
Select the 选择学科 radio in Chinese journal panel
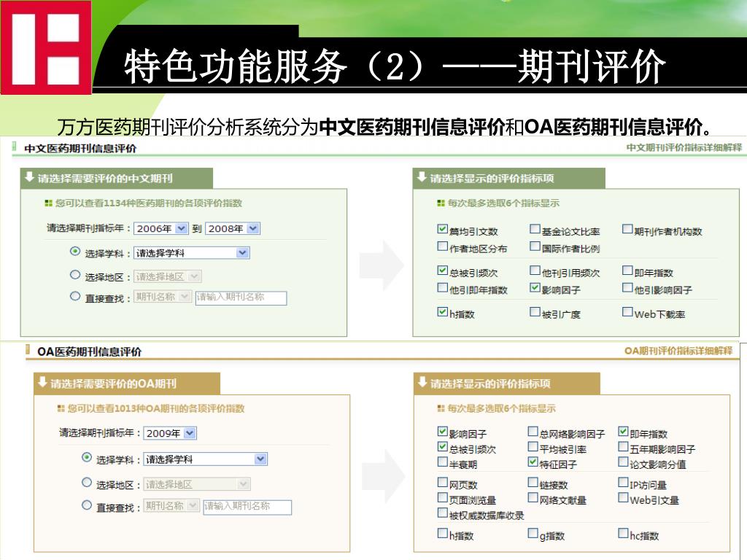75,251
